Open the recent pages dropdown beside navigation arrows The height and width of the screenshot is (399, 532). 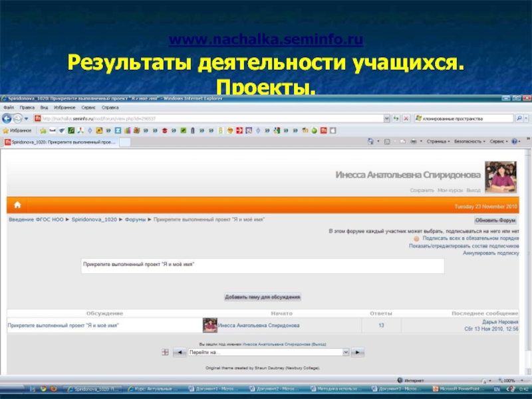pyautogui.click(x=27, y=118)
